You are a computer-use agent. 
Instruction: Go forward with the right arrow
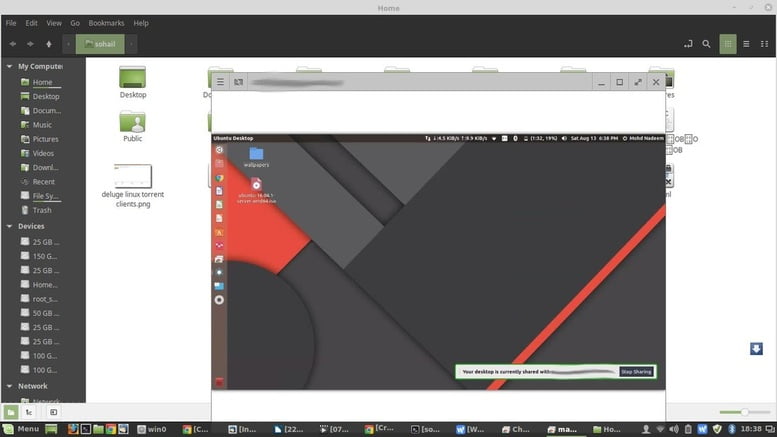(30, 44)
